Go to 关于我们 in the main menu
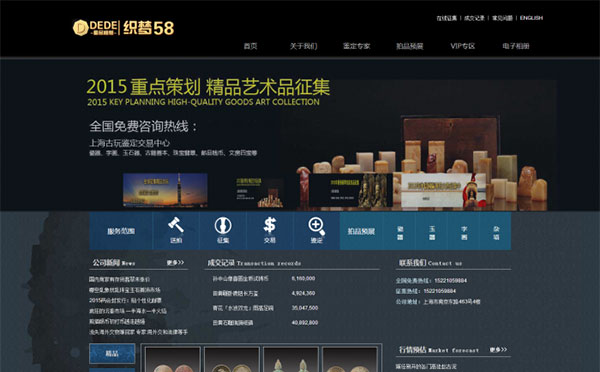Screen dimensions: 600x372 click(x=303, y=46)
